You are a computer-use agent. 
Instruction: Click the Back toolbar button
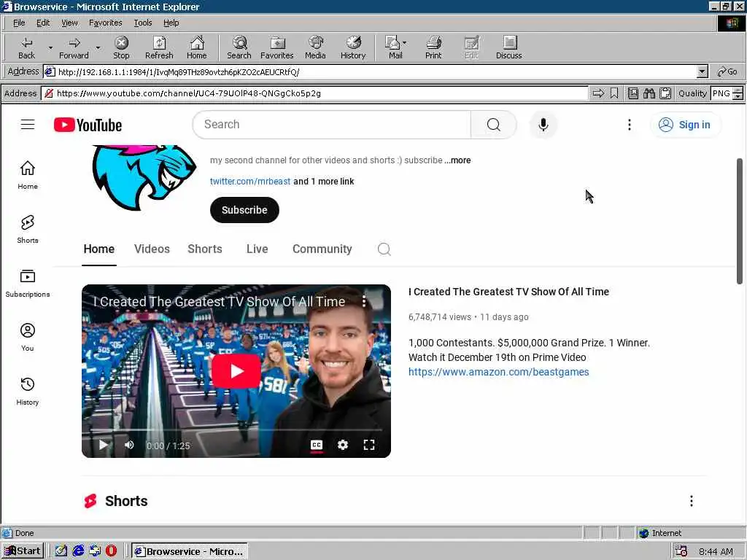[27, 47]
